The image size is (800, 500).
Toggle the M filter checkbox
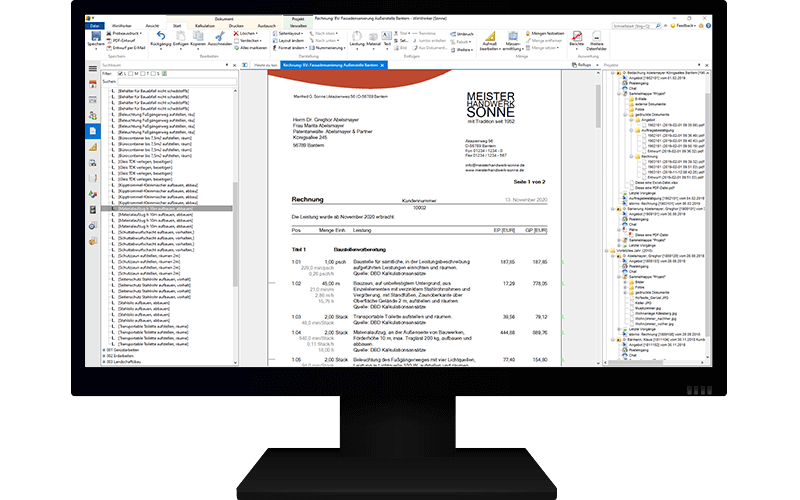click(x=130, y=73)
